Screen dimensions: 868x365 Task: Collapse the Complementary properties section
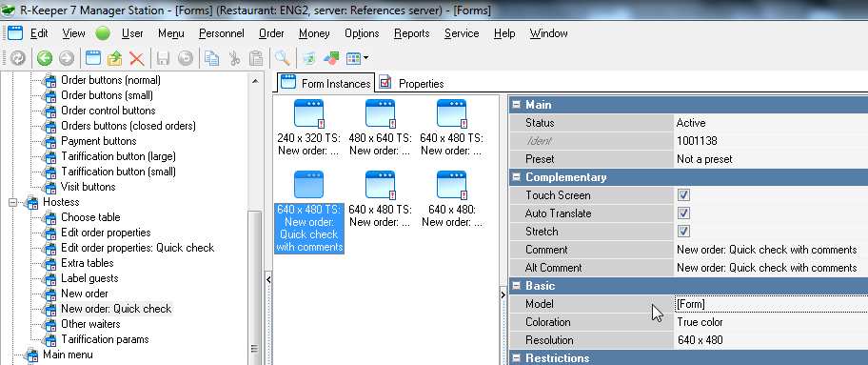517,177
